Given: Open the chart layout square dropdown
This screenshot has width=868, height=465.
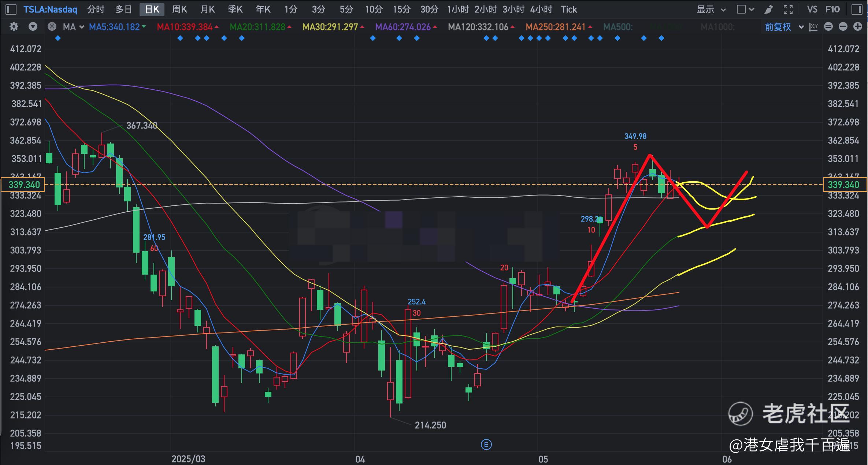Looking at the screenshot, I should click(x=745, y=9).
